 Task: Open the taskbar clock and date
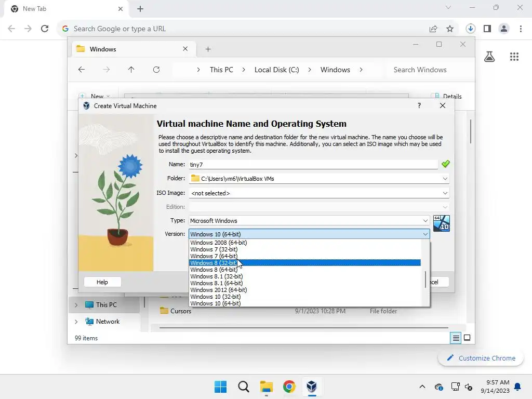495,387
